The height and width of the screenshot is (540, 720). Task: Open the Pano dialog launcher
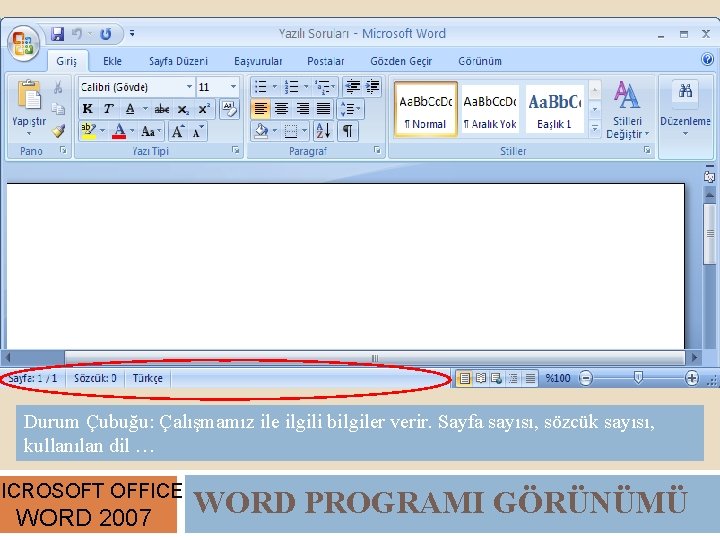pyautogui.click(x=63, y=150)
